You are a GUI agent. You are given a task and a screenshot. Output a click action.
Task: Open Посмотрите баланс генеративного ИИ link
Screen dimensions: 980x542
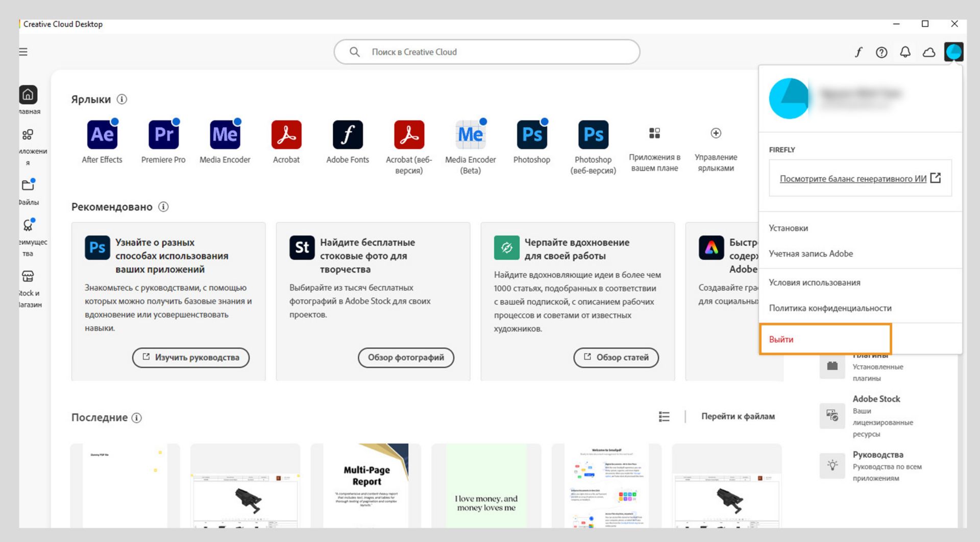coord(853,179)
